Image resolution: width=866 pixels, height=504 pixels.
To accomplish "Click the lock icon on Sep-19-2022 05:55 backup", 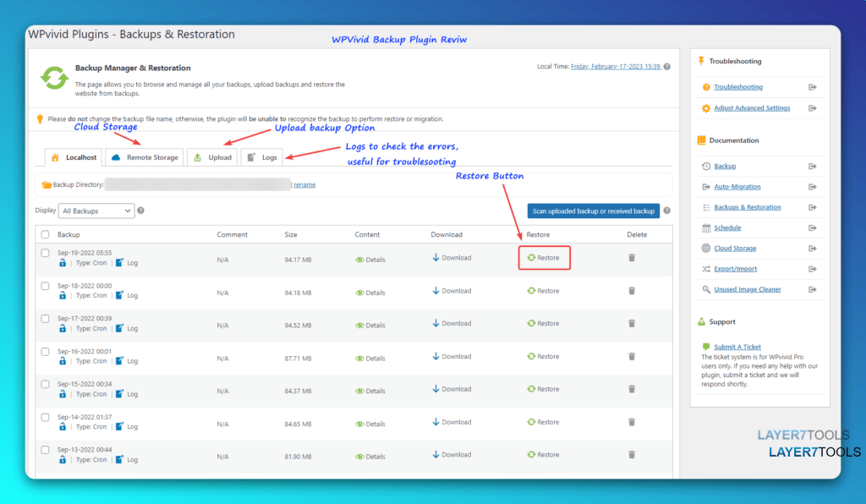I will 63,263.
